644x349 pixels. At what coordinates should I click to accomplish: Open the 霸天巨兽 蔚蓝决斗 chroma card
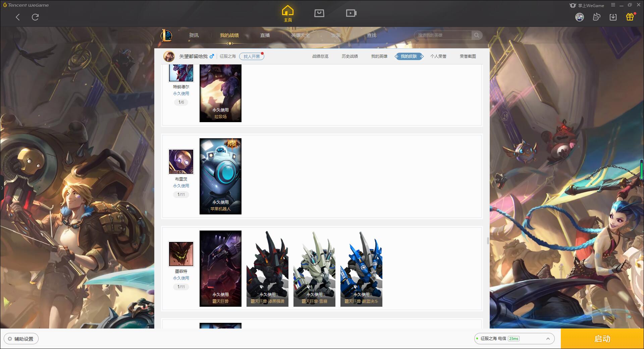pos(361,268)
